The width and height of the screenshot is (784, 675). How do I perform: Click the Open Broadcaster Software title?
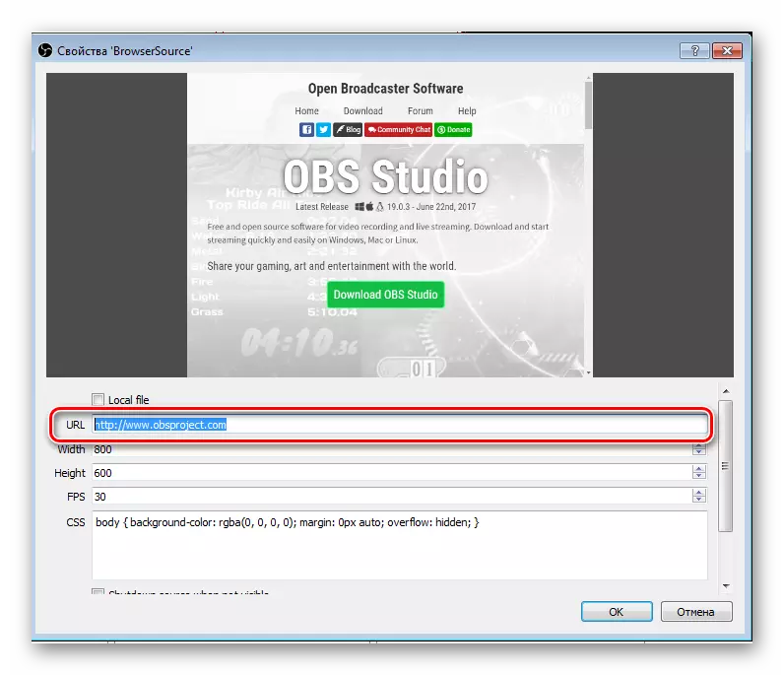tap(385, 89)
